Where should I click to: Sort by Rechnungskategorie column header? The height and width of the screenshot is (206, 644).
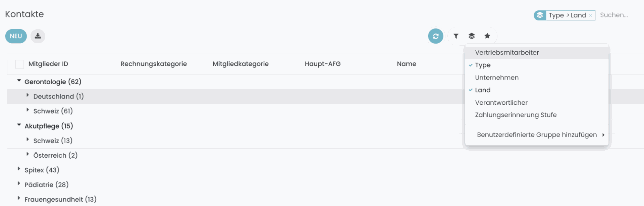(x=154, y=64)
